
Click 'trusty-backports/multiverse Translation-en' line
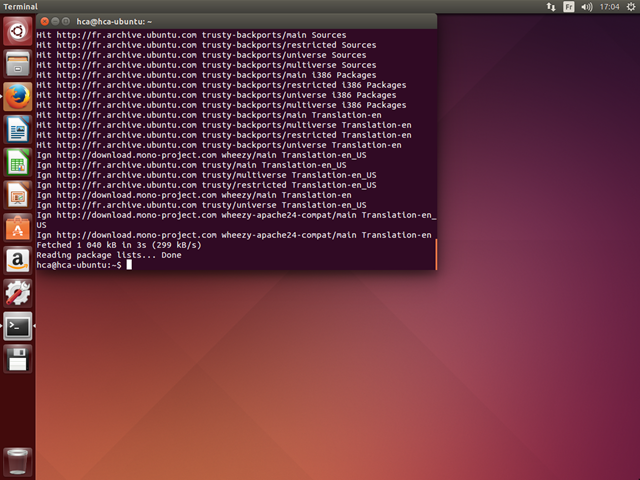pos(224,125)
